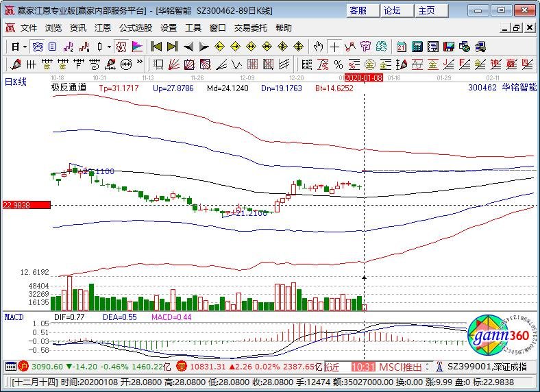Open the 公式选股 menu
Image resolution: width=540 pixels, height=392 pixels.
(136, 28)
